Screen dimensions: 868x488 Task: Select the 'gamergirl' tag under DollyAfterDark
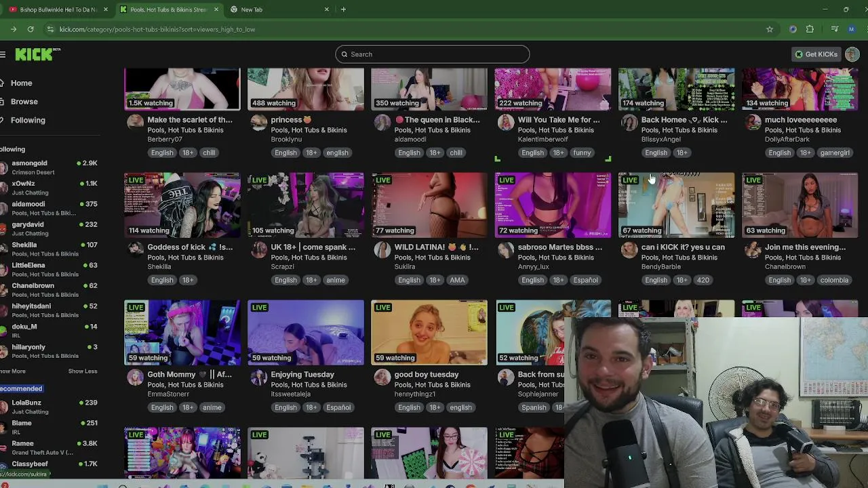[835, 152]
